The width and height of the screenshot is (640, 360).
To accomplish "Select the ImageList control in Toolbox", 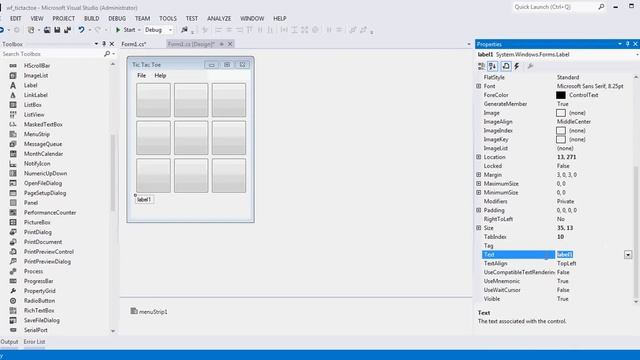I will pyautogui.click(x=36, y=76).
